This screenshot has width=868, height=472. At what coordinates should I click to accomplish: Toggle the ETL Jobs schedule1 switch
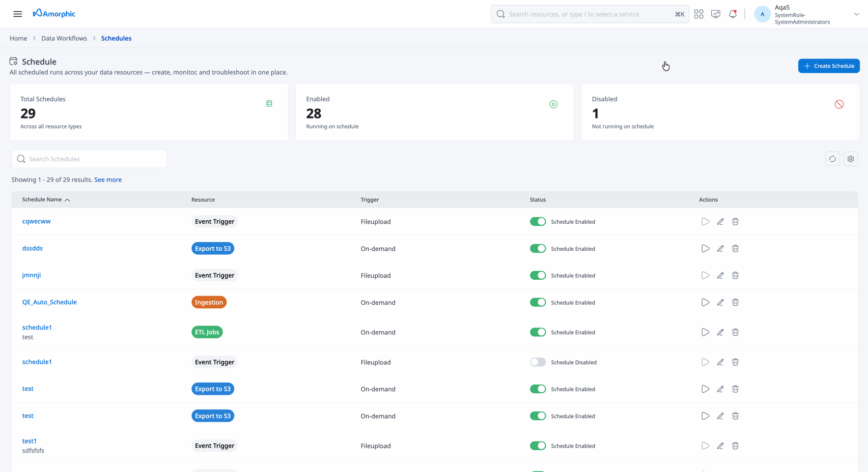[x=538, y=332]
